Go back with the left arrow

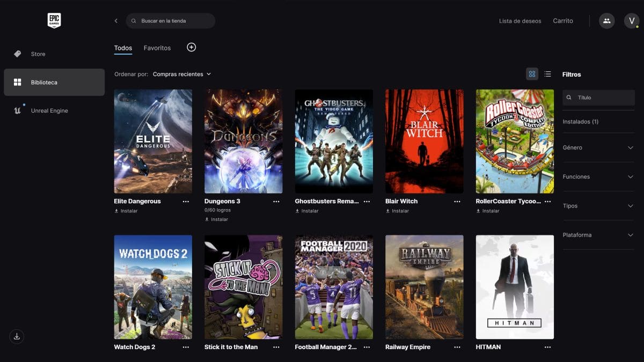tap(116, 21)
